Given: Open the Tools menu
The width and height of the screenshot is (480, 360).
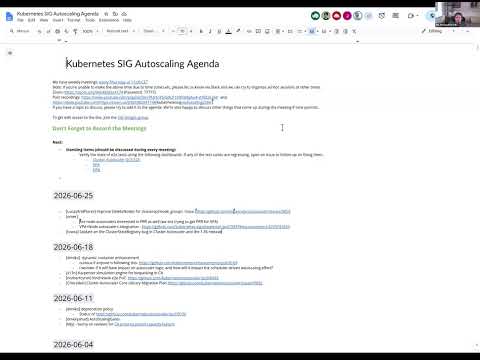Looking at the screenshot, I should click(x=90, y=20).
